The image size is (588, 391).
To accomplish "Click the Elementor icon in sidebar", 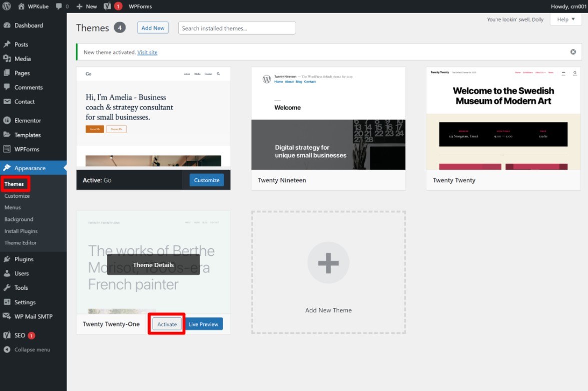I will [7, 121].
